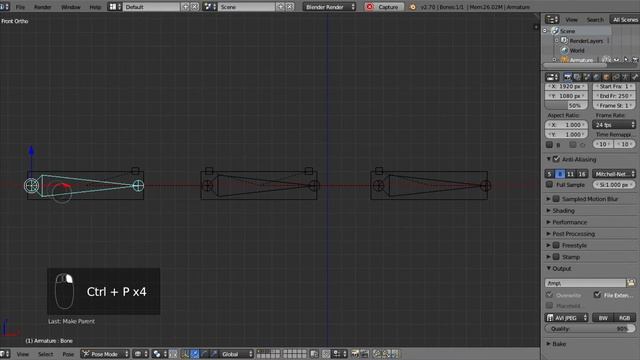The width and height of the screenshot is (640, 360).
Task: Open the Render menu in top bar
Action: [42, 7]
